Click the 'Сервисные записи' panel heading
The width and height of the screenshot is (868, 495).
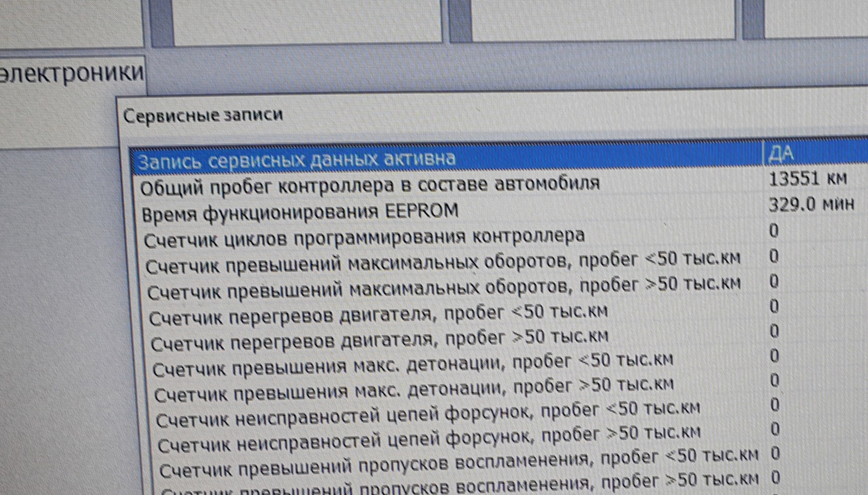203,116
